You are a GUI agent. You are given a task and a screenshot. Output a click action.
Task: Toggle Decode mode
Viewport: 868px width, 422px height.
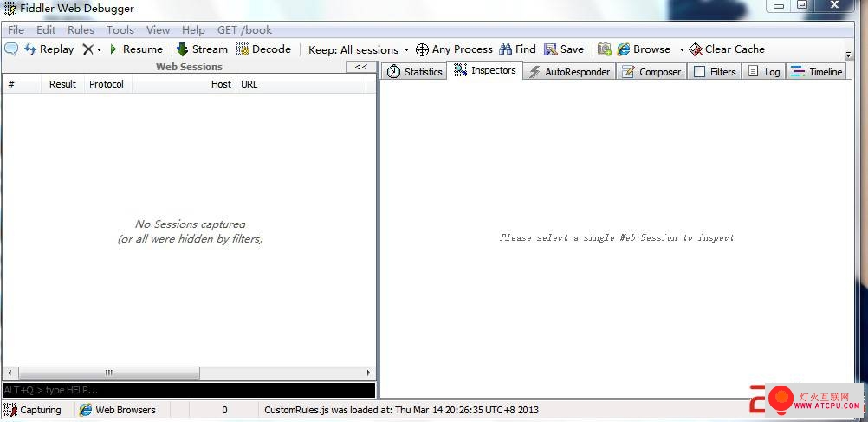[x=263, y=49]
